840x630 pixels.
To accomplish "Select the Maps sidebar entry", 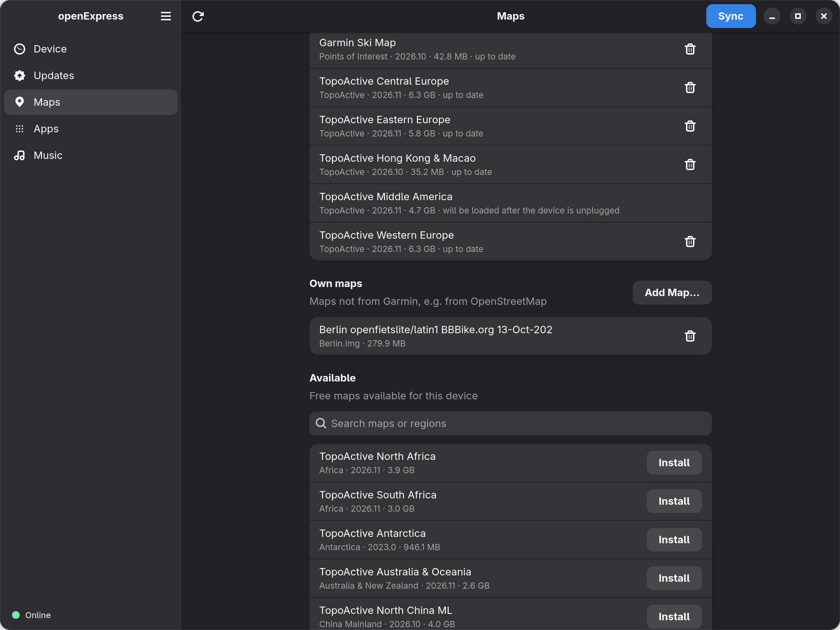I will click(x=91, y=102).
